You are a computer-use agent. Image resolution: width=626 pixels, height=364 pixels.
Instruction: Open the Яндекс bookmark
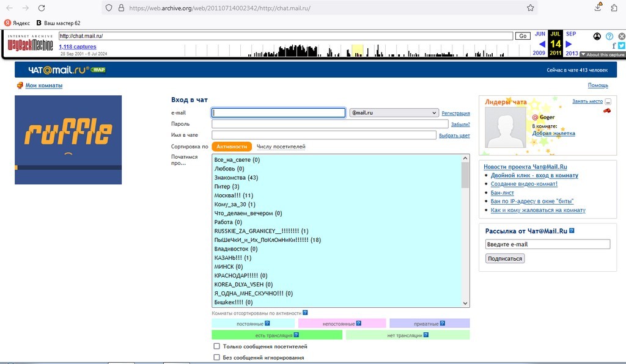coord(17,23)
